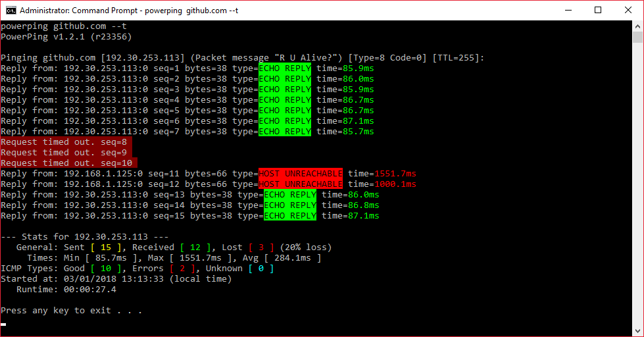644x337 pixels.
Task: Click the green ECHO REPLY for seq=3
Action: click(285, 89)
